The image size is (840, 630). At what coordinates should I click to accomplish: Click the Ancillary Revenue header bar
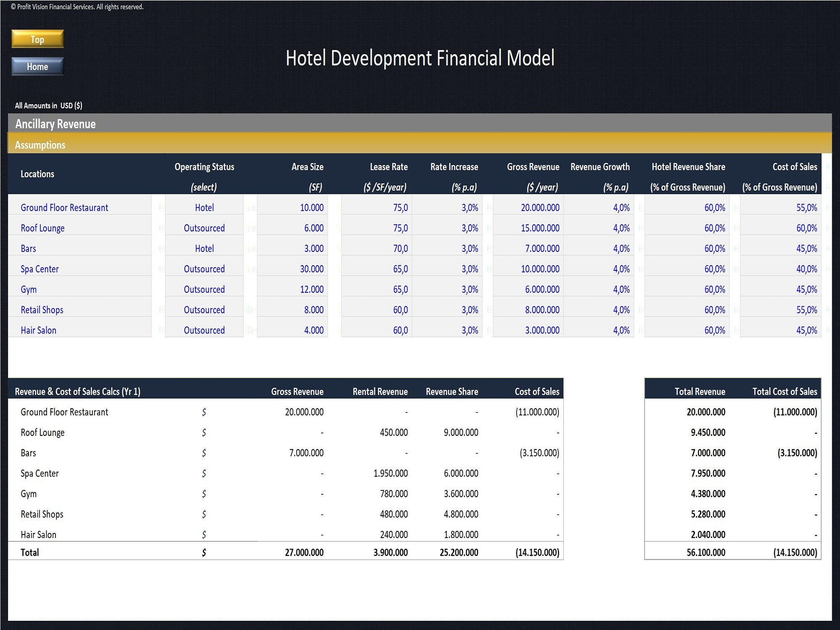(55, 124)
